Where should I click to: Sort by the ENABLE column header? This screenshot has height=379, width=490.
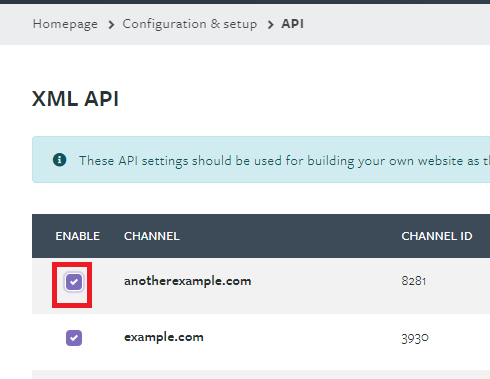(78, 236)
